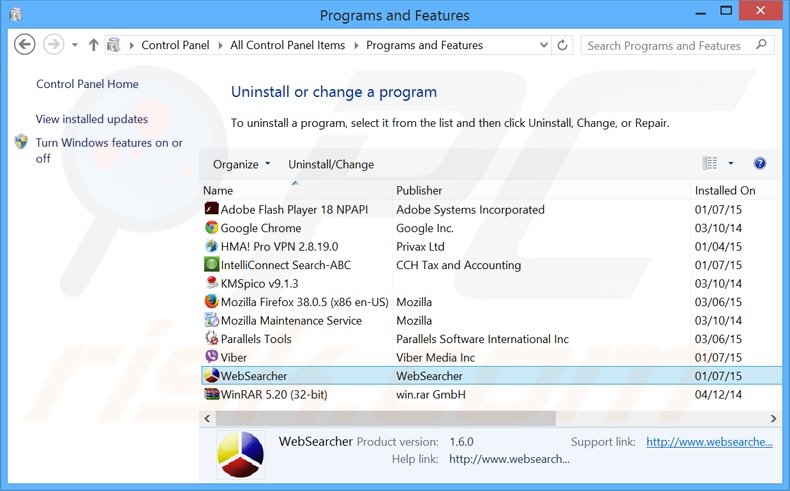Viewport: 790px width, 491px height.
Task: Click the horizontal scrollbar thumb
Action: coord(385,418)
